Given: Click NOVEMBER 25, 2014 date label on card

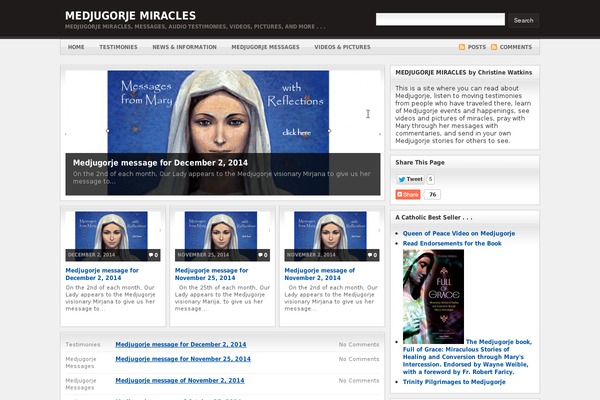Looking at the screenshot, I should 203,255.
